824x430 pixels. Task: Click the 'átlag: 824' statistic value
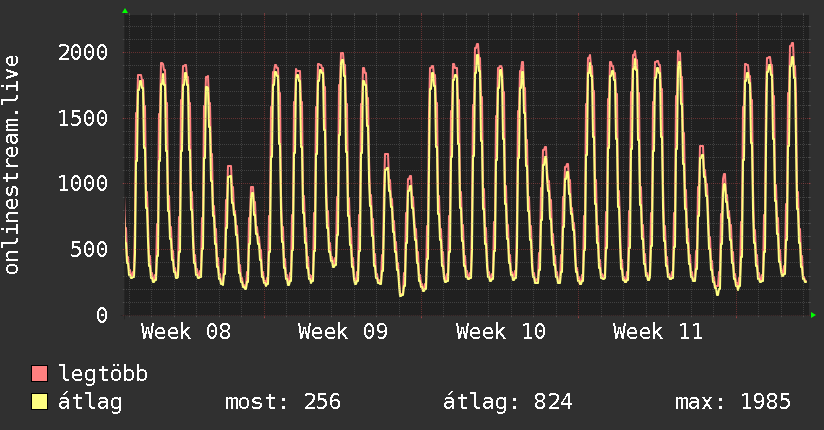507,402
